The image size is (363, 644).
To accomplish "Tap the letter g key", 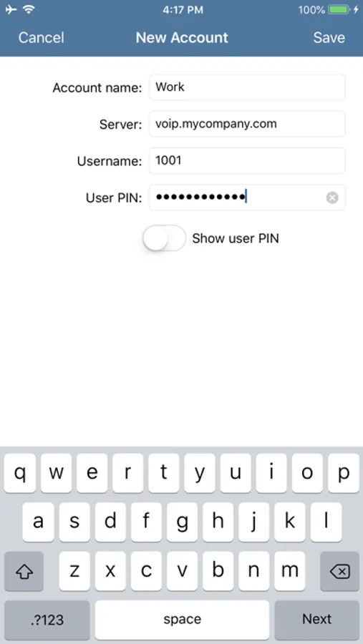I will point(182,522).
